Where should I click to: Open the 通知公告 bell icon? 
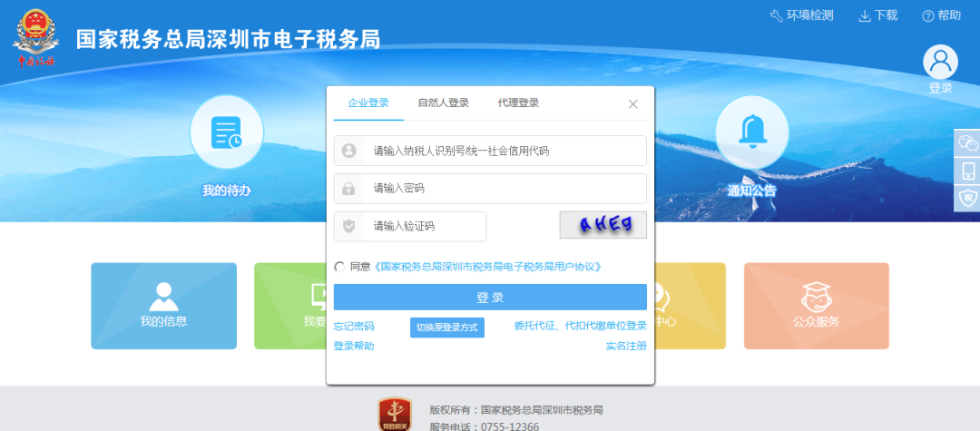coord(752,132)
